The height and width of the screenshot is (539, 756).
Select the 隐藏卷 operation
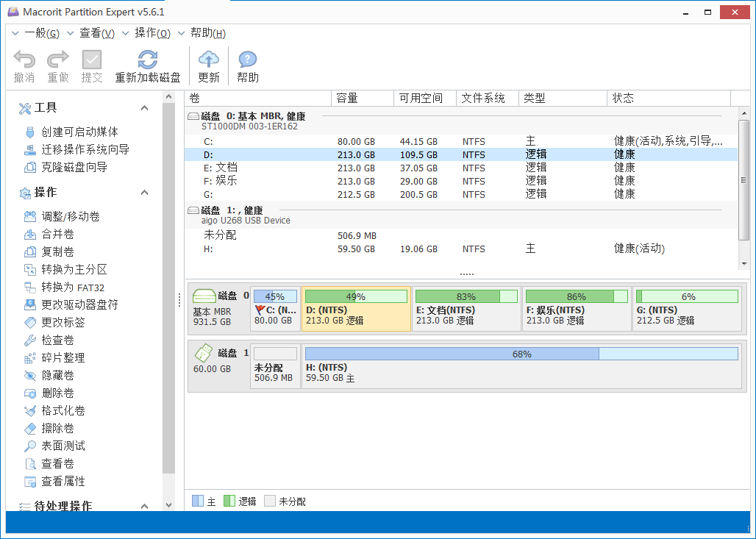point(57,375)
